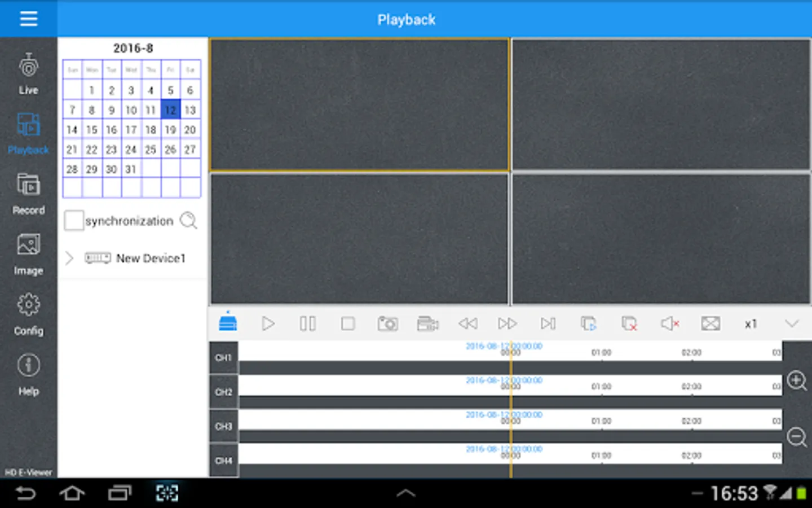Image resolution: width=812 pixels, height=508 pixels.
Task: Take a snapshot with the camera icon
Action: 388,323
